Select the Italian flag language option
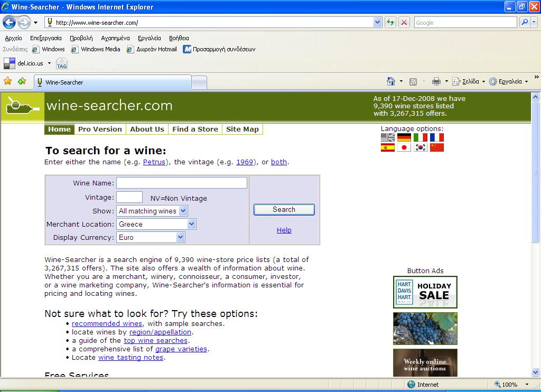This screenshot has width=541, height=392. click(x=420, y=138)
